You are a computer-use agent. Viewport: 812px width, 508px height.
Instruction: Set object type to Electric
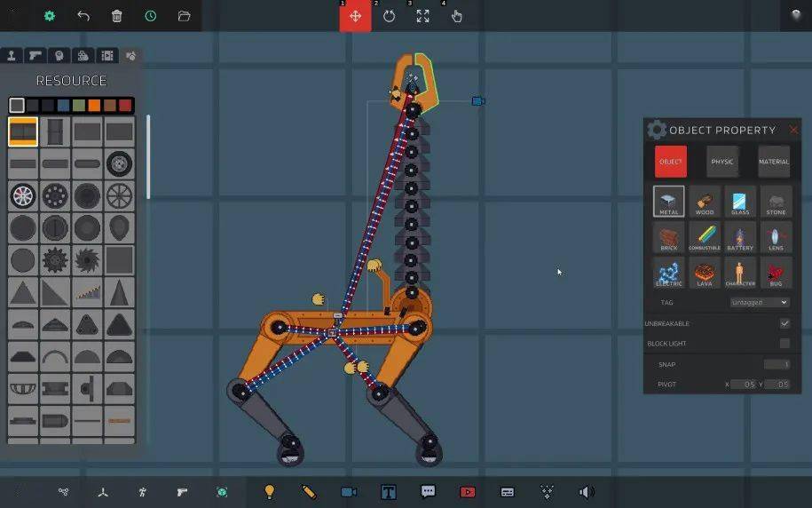(668, 273)
